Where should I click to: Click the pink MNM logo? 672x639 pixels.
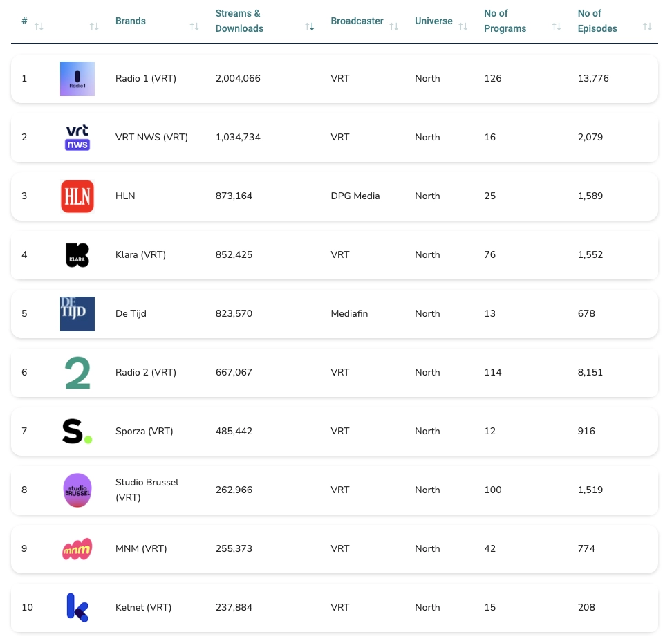point(77,549)
